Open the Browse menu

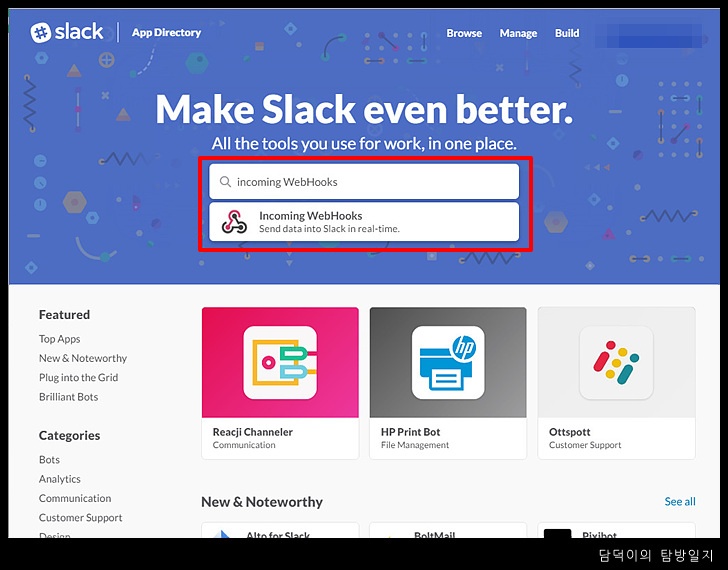[464, 33]
